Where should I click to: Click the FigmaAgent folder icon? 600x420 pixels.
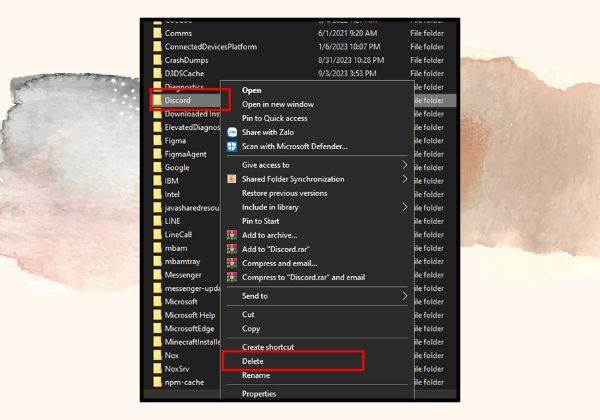tap(157, 154)
